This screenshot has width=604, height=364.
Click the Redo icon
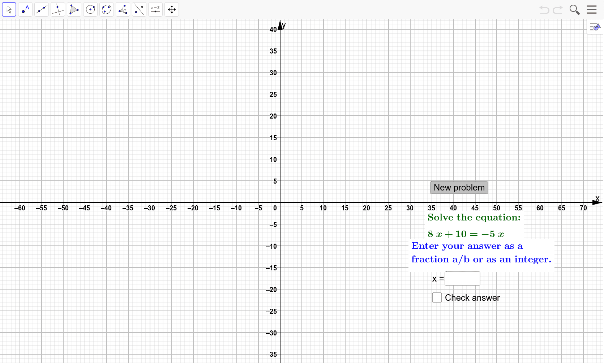[558, 10]
